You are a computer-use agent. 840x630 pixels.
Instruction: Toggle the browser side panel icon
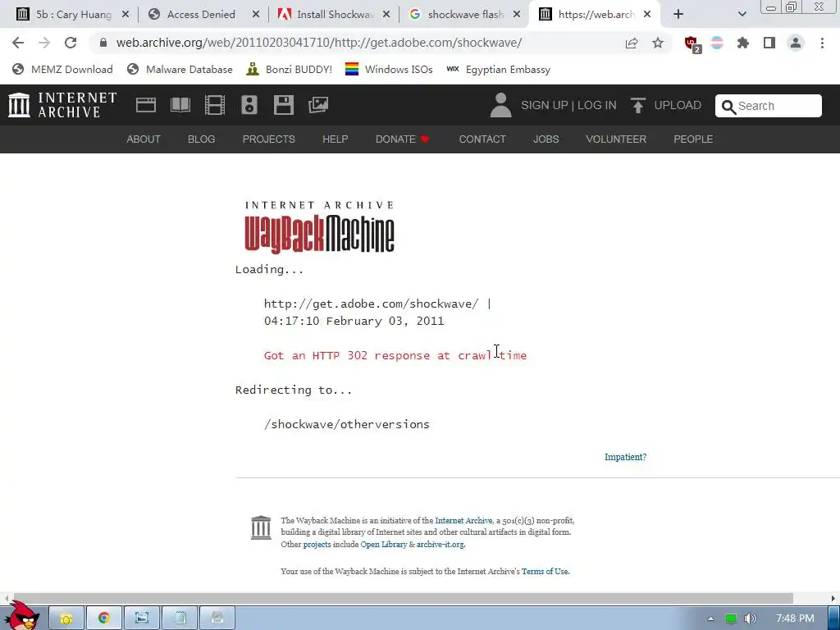(x=769, y=43)
